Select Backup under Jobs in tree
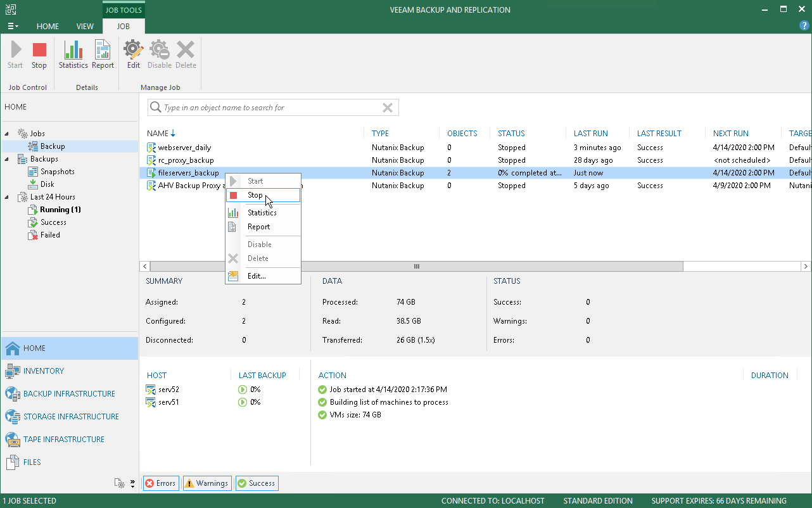 [53, 146]
